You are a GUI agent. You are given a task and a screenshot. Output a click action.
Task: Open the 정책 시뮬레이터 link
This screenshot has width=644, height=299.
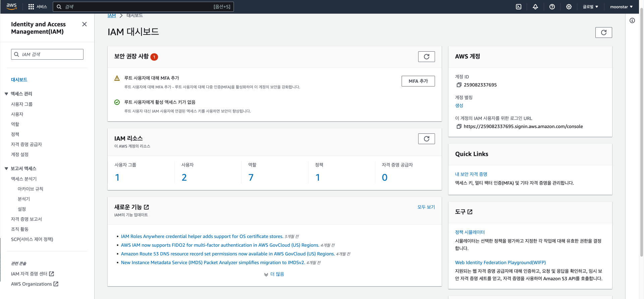tap(470, 232)
